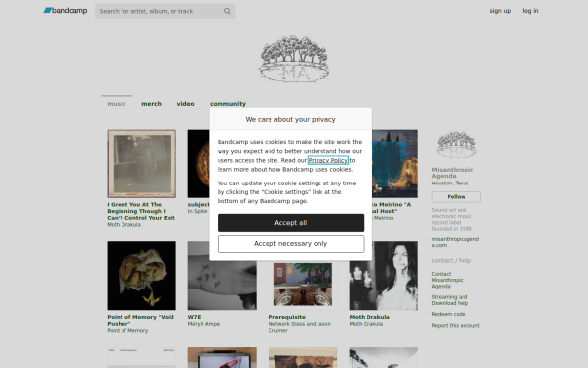Viewport: 588px width, 368px height.
Task: Open the subject album cover partly behind dialog
Action: tap(198, 163)
